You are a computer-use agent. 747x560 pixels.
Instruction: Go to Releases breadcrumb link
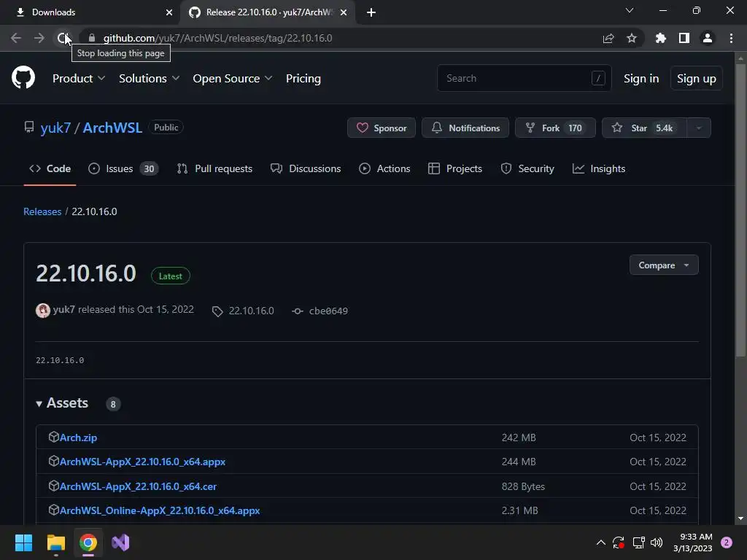point(42,211)
